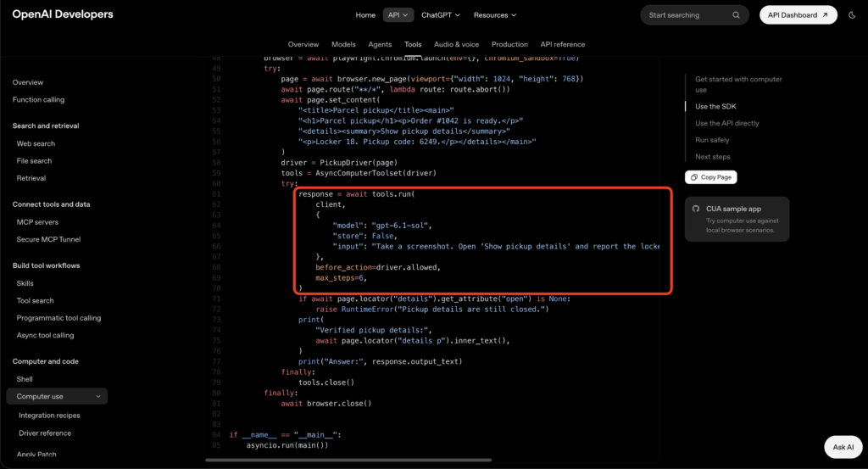Click 'Connect tools and data' sidebar heading

[x=51, y=204]
